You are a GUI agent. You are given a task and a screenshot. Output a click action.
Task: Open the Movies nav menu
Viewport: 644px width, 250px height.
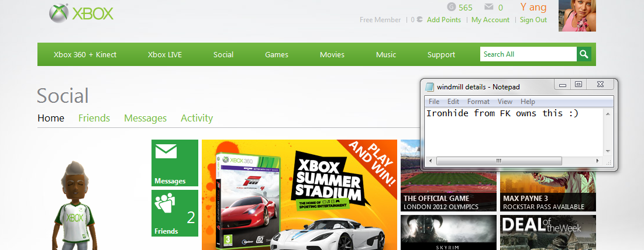(x=332, y=54)
